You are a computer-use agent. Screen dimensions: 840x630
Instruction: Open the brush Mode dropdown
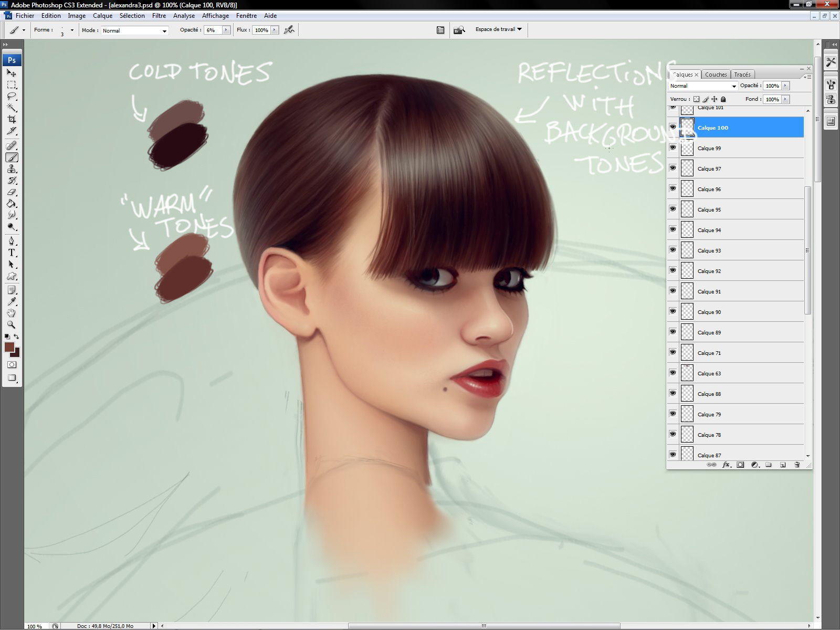click(134, 30)
